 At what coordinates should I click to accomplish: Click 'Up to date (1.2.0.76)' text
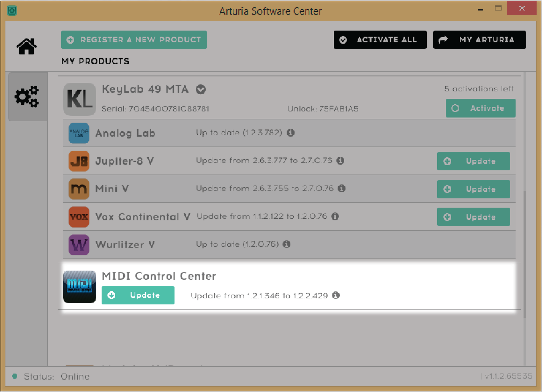(238, 244)
